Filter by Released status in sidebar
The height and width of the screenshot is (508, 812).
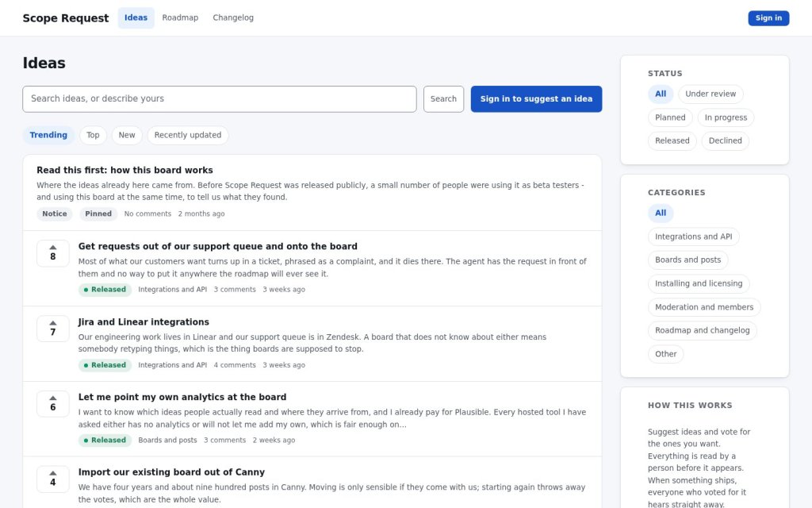coord(672,141)
